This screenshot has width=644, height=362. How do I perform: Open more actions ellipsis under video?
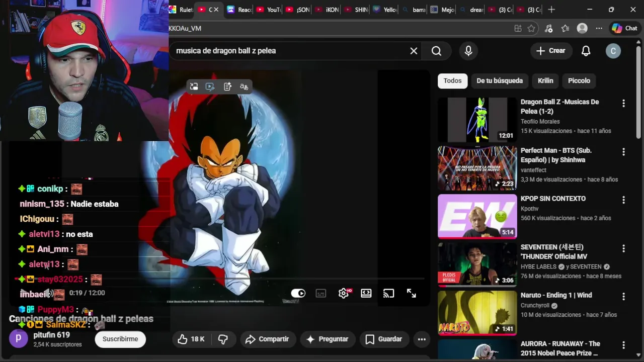tap(422, 339)
